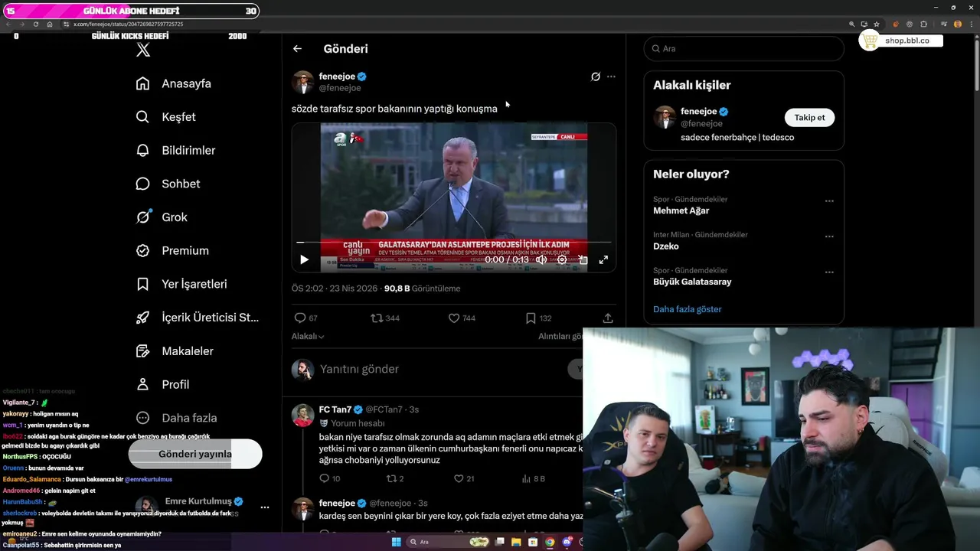
Task: View FC Tan7 comment analytics 8 B
Action: click(533, 478)
